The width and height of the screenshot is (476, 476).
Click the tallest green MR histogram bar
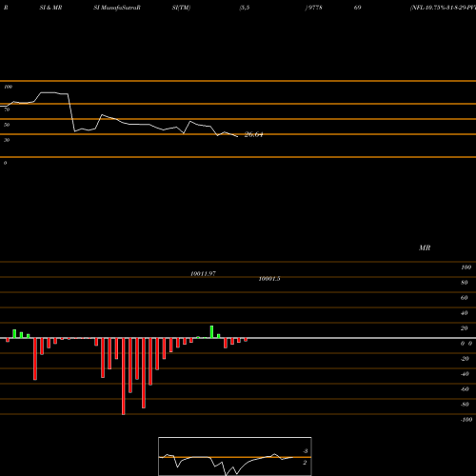[x=211, y=332]
